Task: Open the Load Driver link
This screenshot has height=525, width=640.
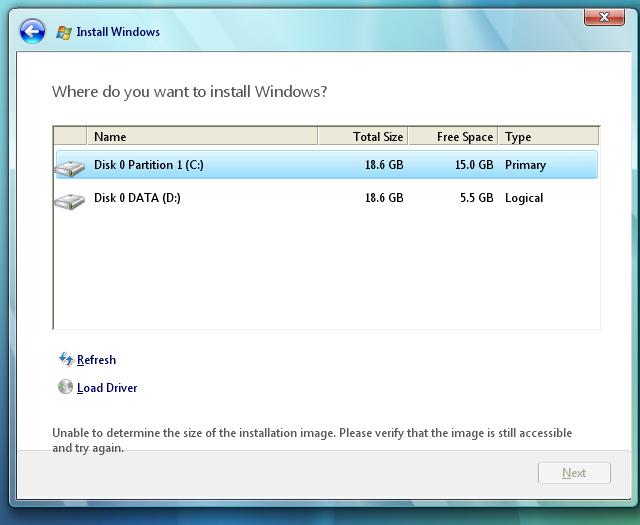Action: click(x=107, y=387)
